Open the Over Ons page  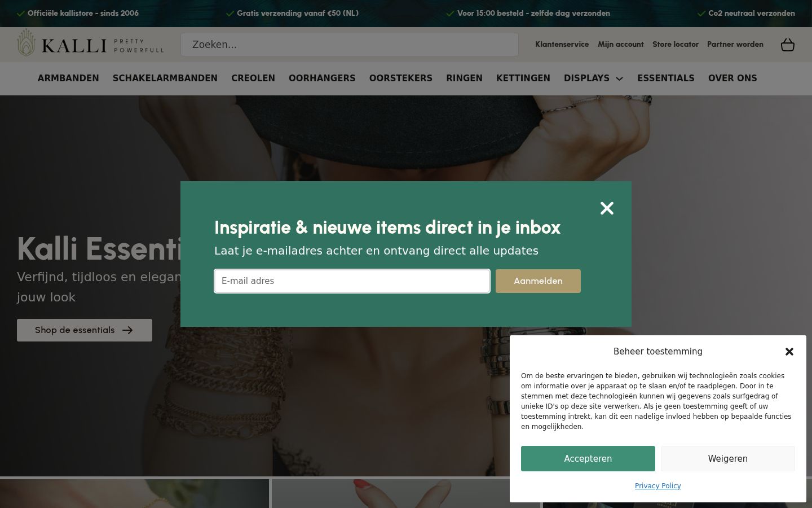732,78
